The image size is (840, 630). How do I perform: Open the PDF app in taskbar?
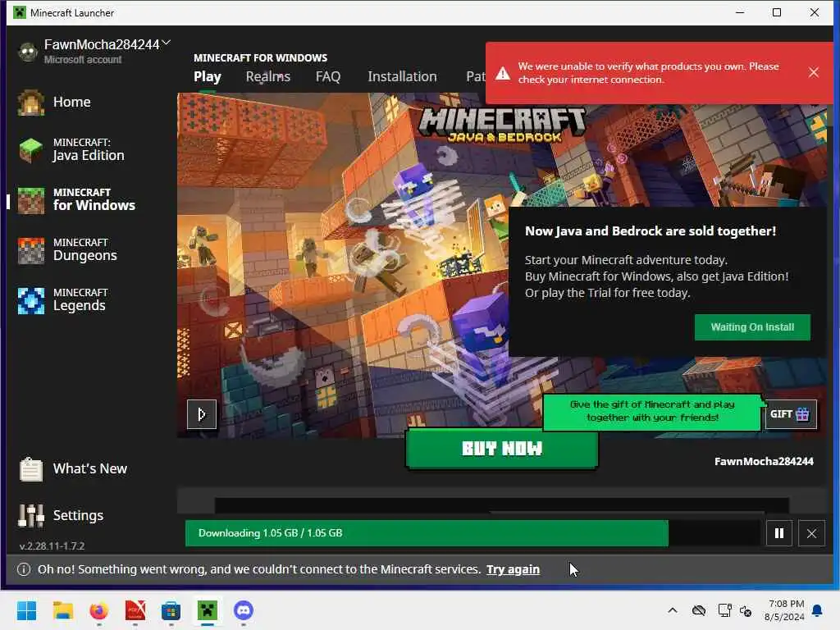tap(135, 610)
